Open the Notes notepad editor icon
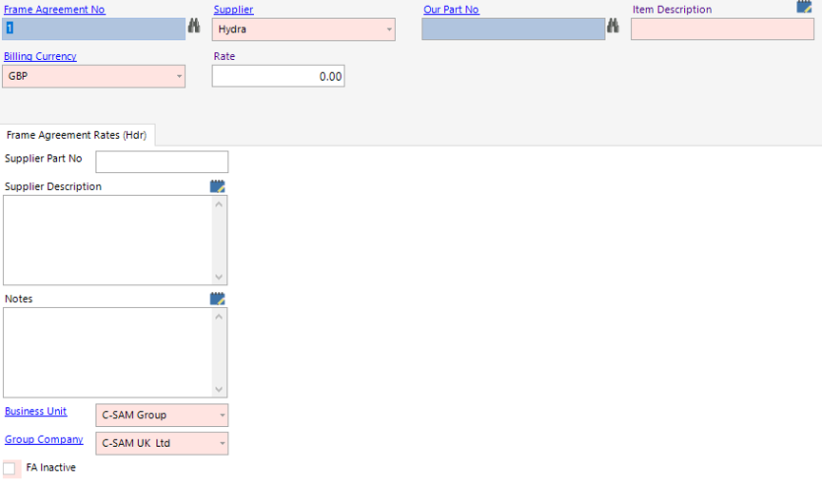The width and height of the screenshot is (822, 504). coord(218,299)
